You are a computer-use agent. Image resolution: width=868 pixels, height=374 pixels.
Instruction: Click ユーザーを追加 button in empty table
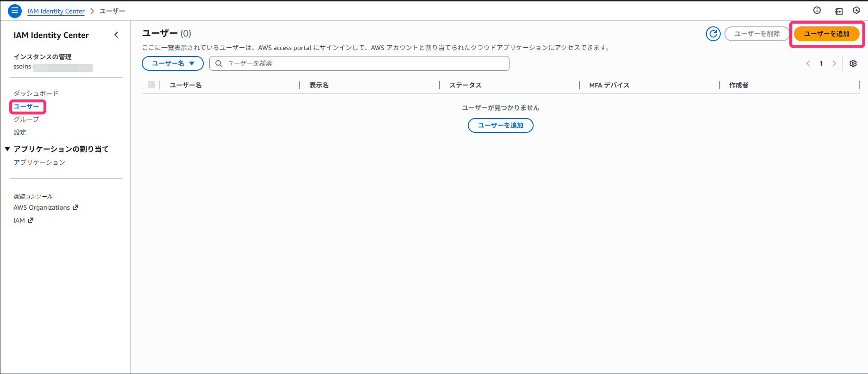(501, 125)
